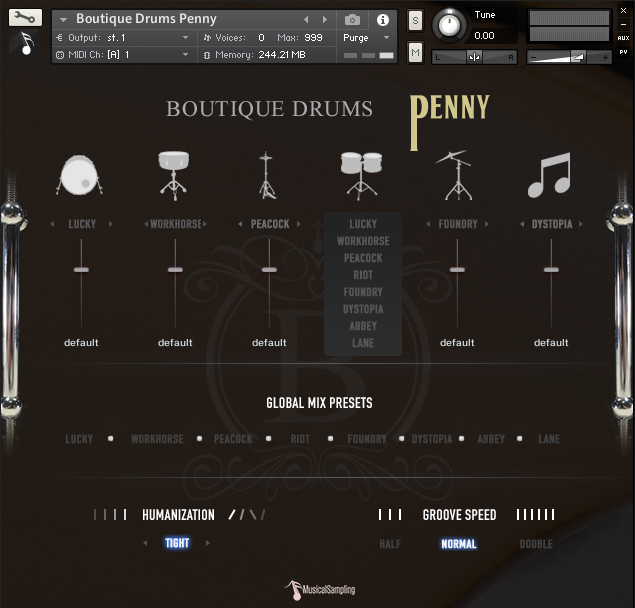Apply PEACOCK global mix preset

coord(233,439)
